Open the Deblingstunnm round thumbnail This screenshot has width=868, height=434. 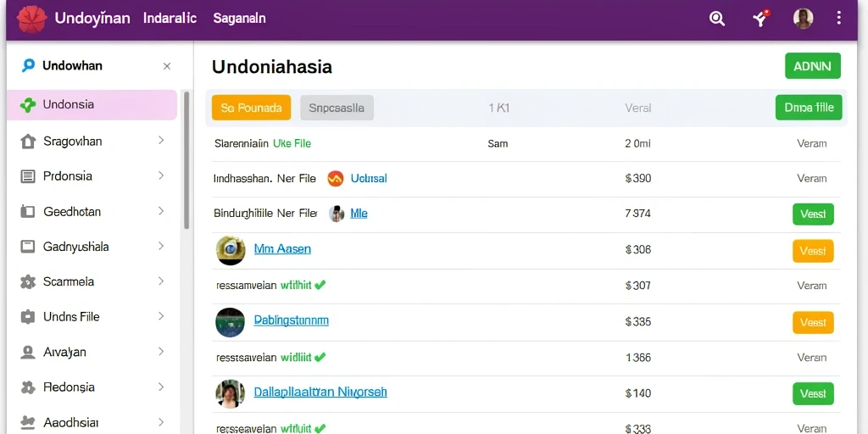coord(231,322)
